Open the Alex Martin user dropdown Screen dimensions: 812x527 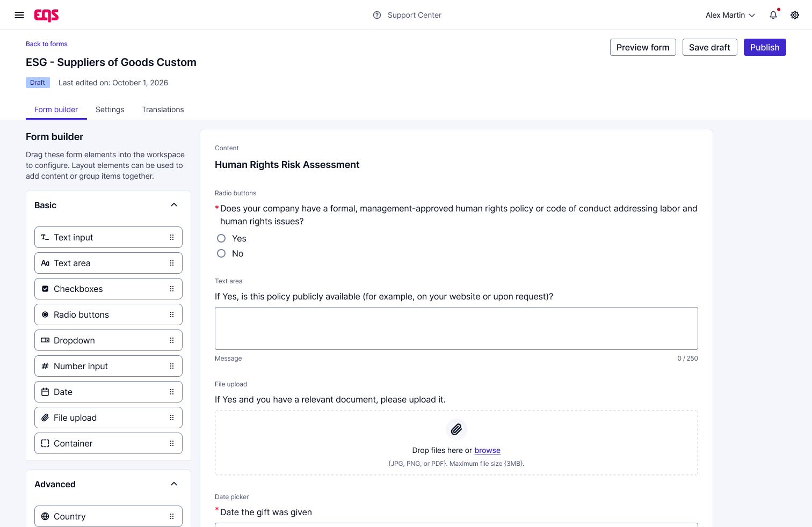730,15
